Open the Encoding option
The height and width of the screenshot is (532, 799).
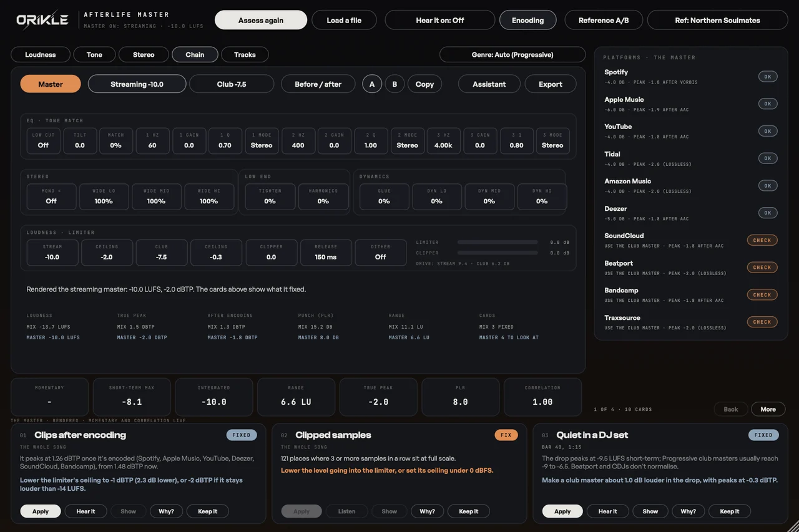pos(528,20)
